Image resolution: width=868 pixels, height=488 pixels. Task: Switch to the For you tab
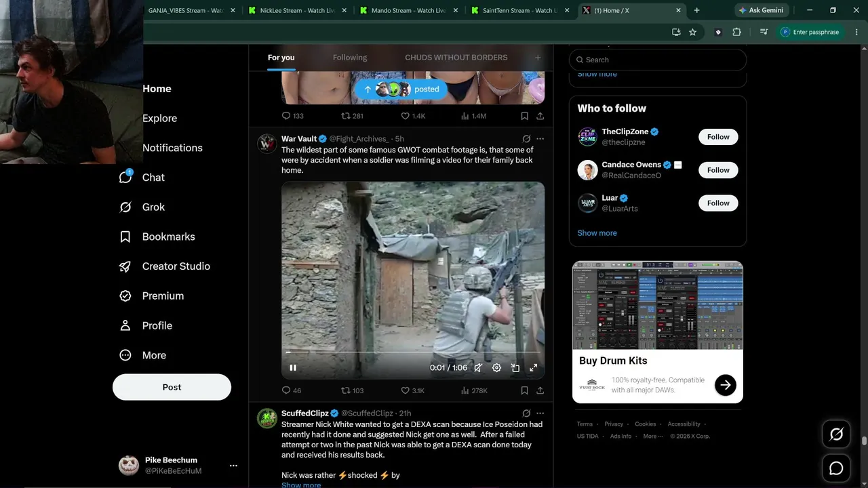tap(281, 58)
